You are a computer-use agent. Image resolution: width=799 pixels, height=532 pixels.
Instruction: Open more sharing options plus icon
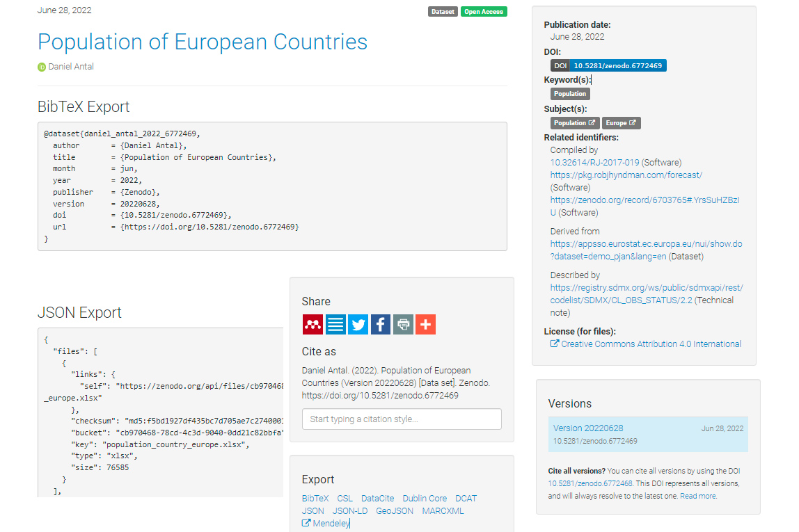[425, 324]
